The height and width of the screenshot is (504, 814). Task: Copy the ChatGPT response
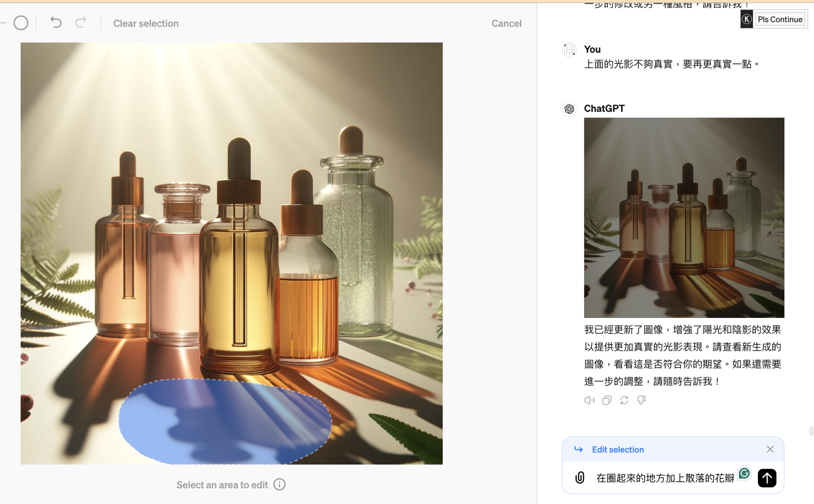(607, 400)
